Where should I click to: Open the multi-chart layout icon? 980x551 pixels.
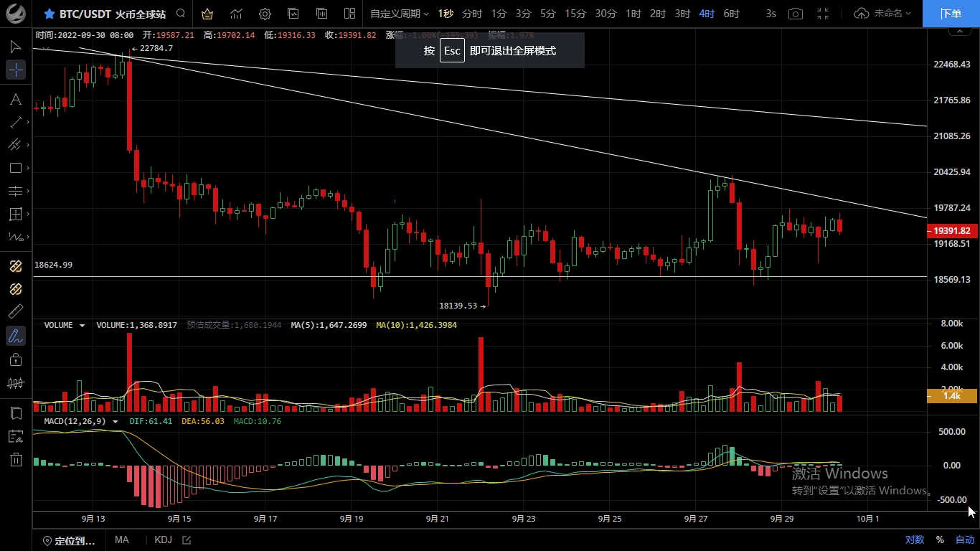pyautogui.click(x=350, y=14)
